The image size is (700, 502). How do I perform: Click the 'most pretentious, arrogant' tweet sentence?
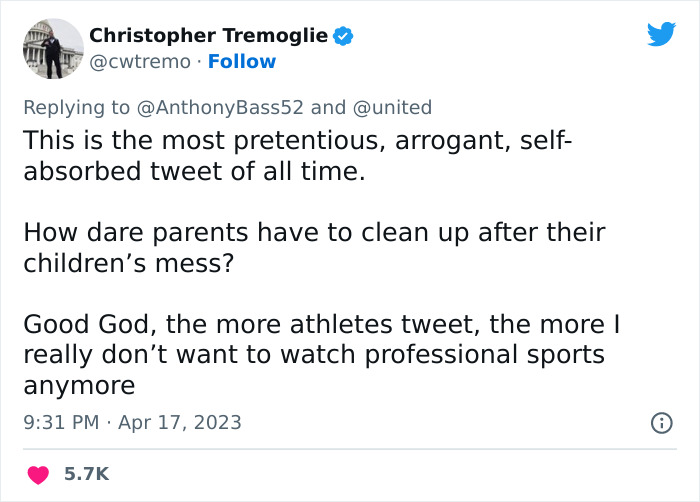click(296, 142)
